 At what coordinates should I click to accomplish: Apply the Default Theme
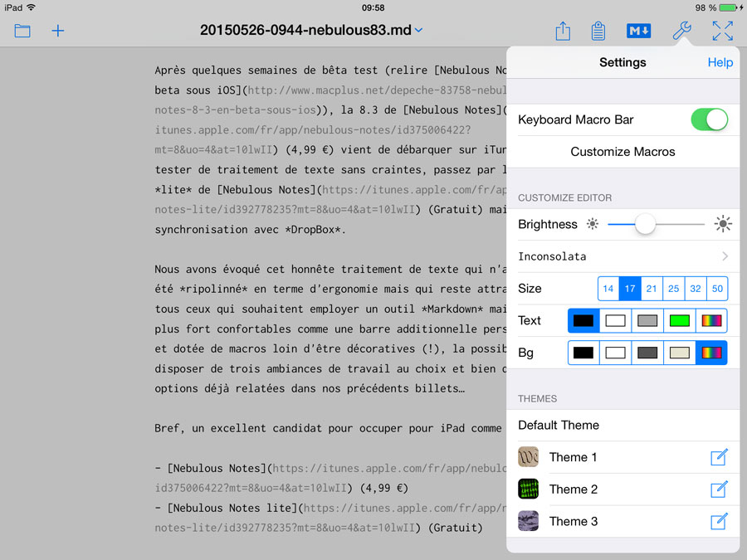pyautogui.click(x=622, y=425)
